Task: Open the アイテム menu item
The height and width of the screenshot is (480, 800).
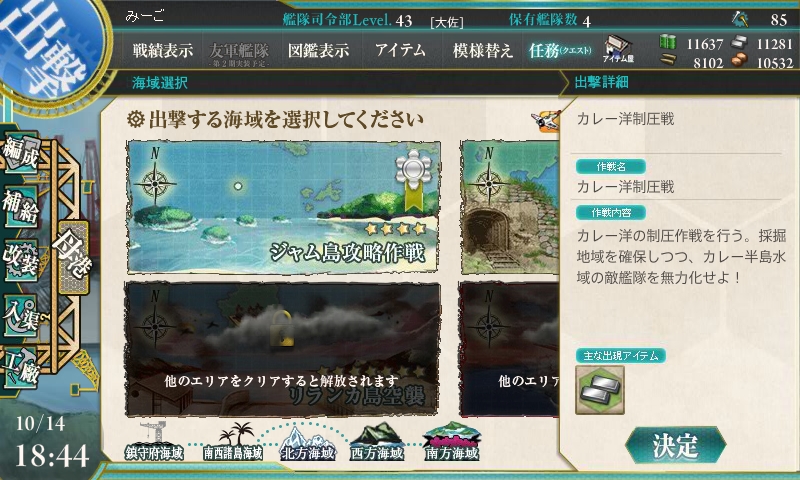Action: click(x=400, y=50)
